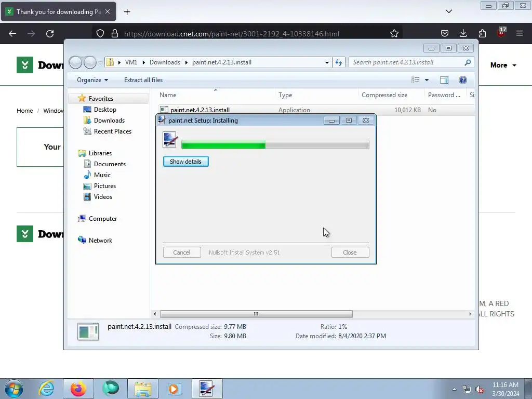Open the Organize menu in Explorer
The width and height of the screenshot is (532, 399).
pos(92,80)
